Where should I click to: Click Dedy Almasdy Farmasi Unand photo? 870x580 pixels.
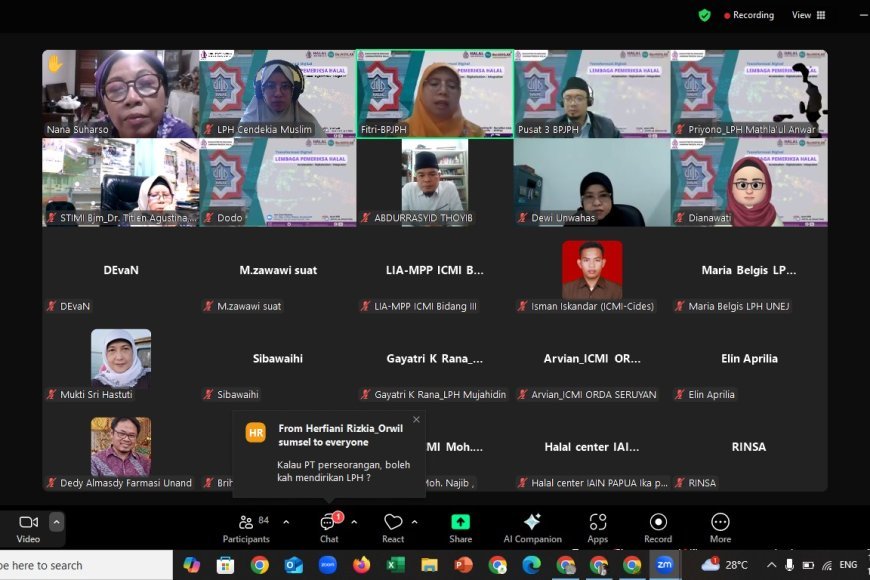click(121, 447)
